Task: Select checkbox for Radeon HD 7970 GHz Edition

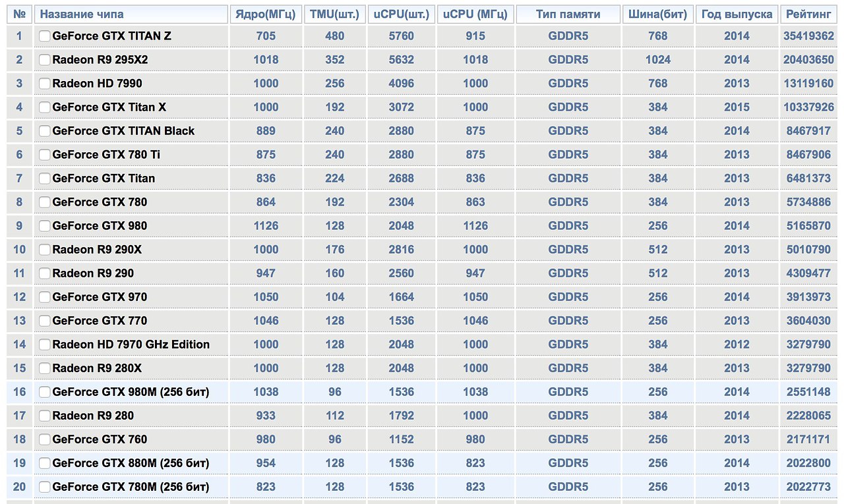Action: tap(44, 345)
